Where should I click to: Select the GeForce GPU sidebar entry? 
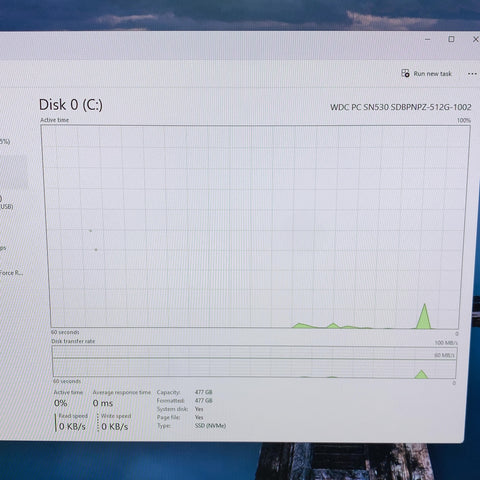tap(11, 273)
